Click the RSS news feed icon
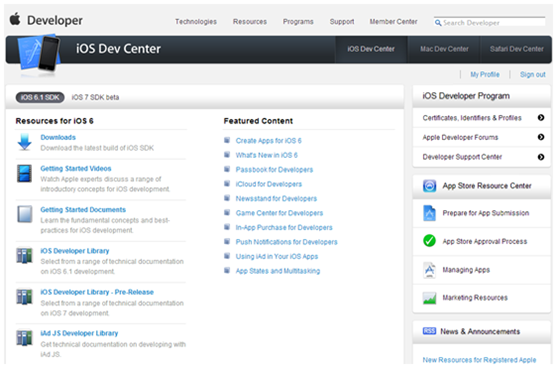The height and width of the screenshot is (368, 557). 429,331
